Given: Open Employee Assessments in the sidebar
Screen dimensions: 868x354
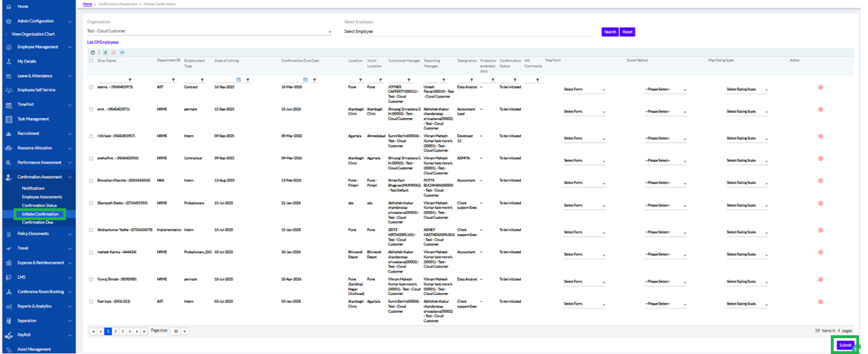Looking at the screenshot, I should click(x=42, y=197).
